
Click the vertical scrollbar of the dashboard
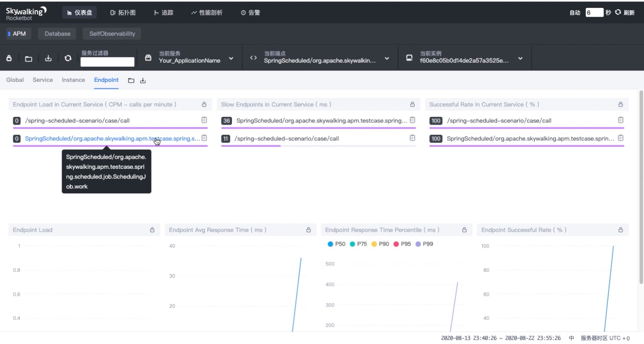click(x=641, y=187)
